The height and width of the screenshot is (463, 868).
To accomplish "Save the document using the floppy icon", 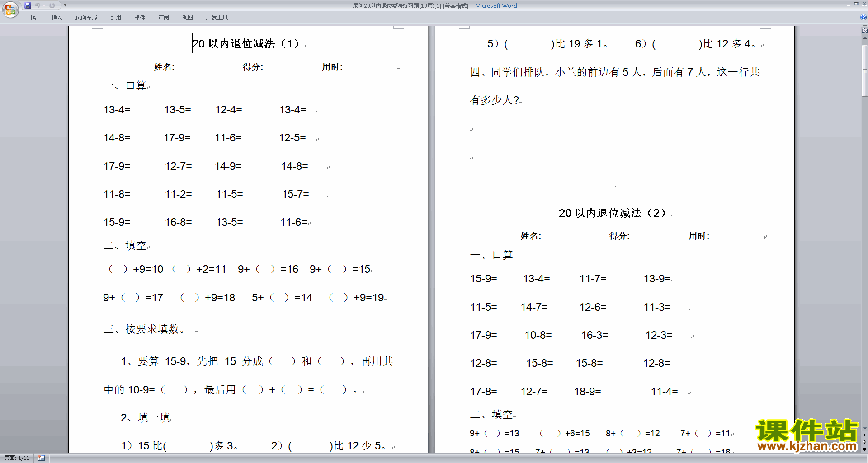I will pyautogui.click(x=28, y=5).
